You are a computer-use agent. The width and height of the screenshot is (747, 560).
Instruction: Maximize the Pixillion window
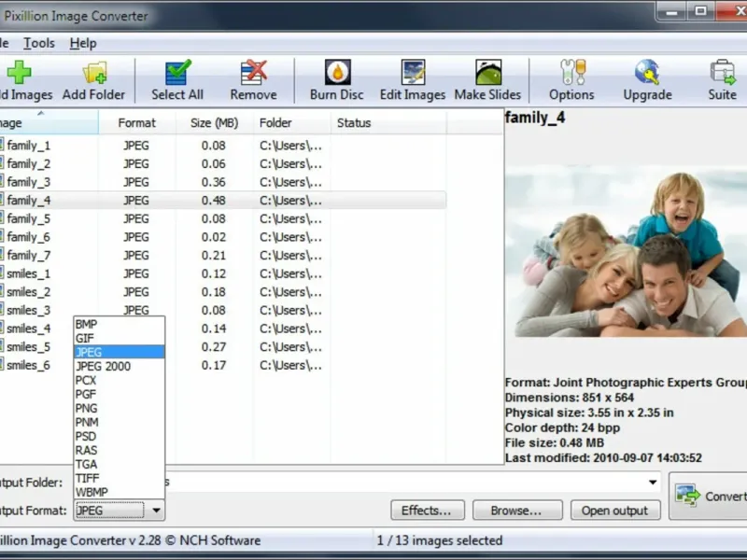pyautogui.click(x=700, y=10)
